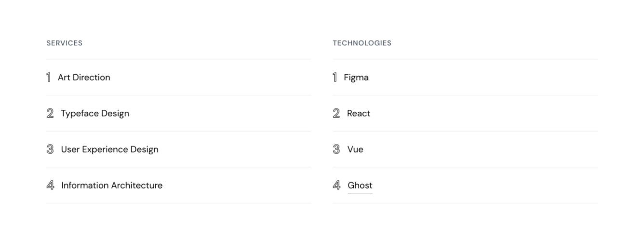
Task: Click outlined number 3 beside User Experience Design
Action: 50,149
